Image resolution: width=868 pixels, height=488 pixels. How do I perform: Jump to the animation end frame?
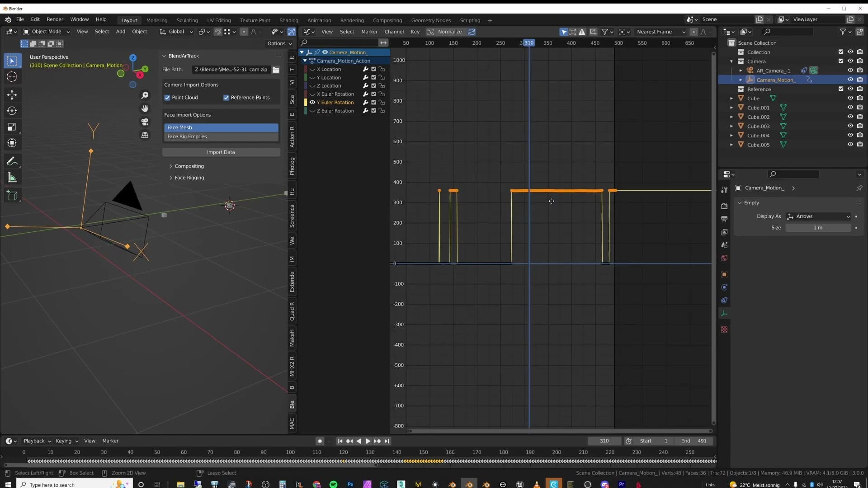[x=387, y=441]
